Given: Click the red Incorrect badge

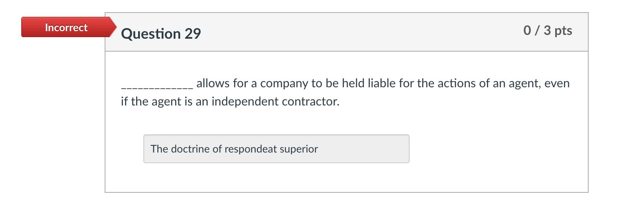Looking at the screenshot, I should (66, 27).
